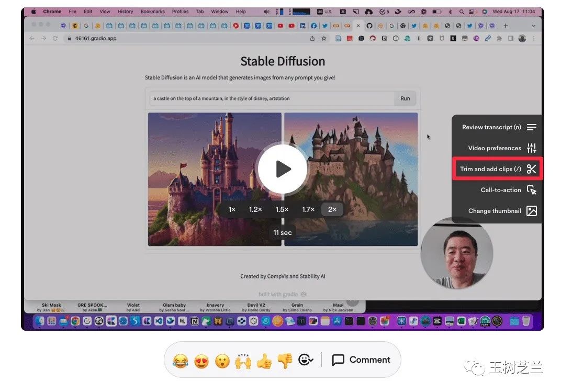561x392 pixels.
Task: Close the active tab with X
Action: coord(358,26)
